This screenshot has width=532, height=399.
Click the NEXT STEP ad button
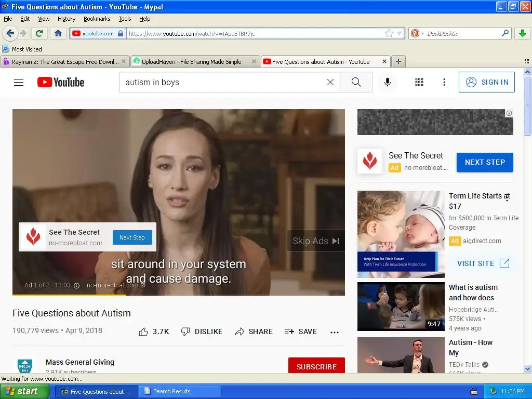(x=485, y=162)
